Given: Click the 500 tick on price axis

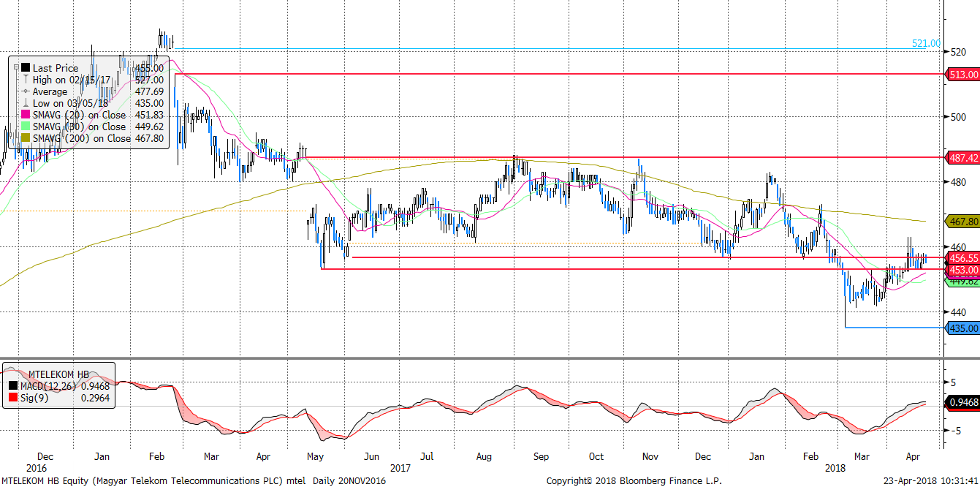Looking at the screenshot, I should tap(957, 117).
